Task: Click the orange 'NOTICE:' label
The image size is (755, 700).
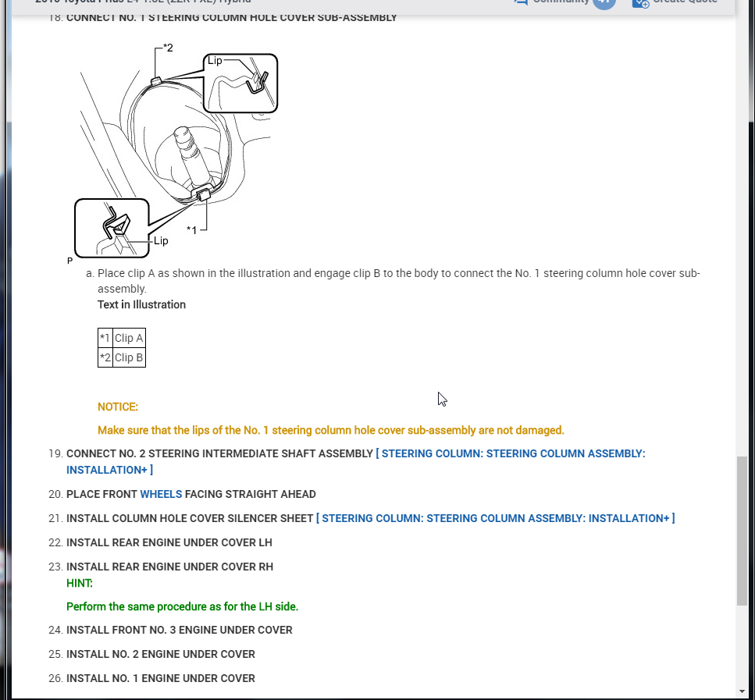Action: pyautogui.click(x=118, y=407)
